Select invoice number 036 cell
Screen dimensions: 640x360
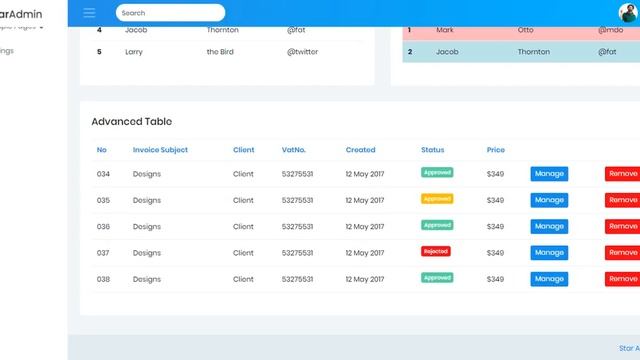click(x=103, y=227)
